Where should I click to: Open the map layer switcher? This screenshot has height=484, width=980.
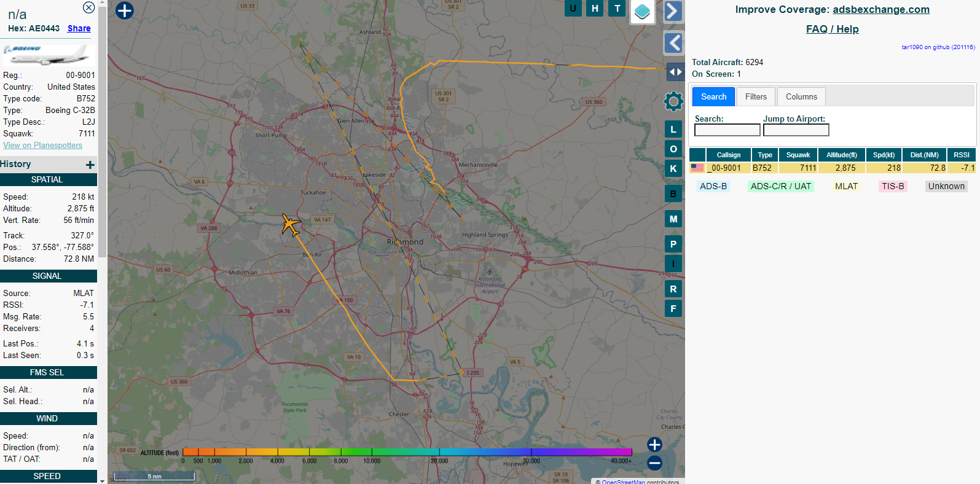click(642, 12)
